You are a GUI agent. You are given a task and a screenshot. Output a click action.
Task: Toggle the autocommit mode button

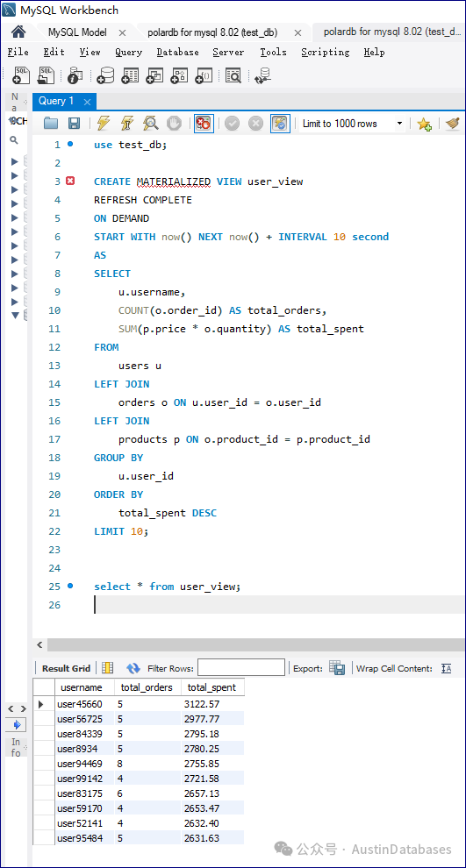(x=280, y=124)
